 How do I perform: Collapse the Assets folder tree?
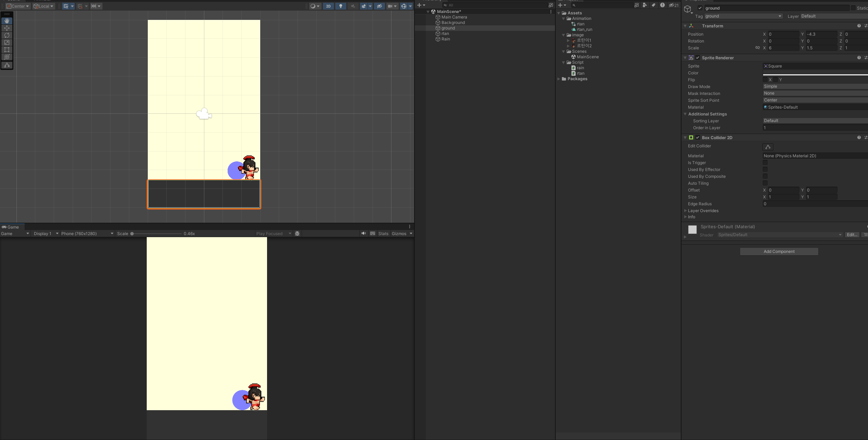tap(559, 13)
